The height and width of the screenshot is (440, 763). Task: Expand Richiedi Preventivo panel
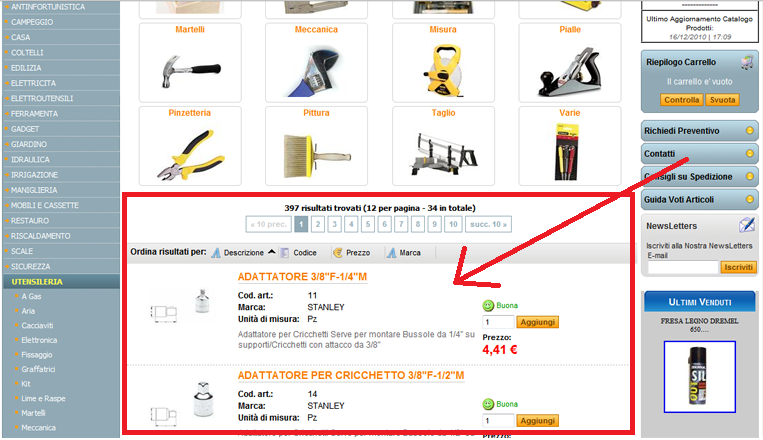(699, 130)
